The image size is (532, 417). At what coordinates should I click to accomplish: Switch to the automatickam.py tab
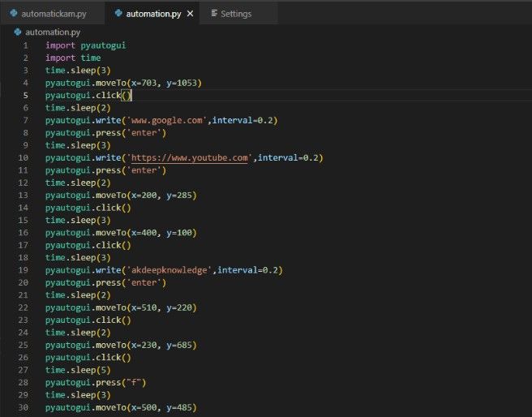coord(52,14)
